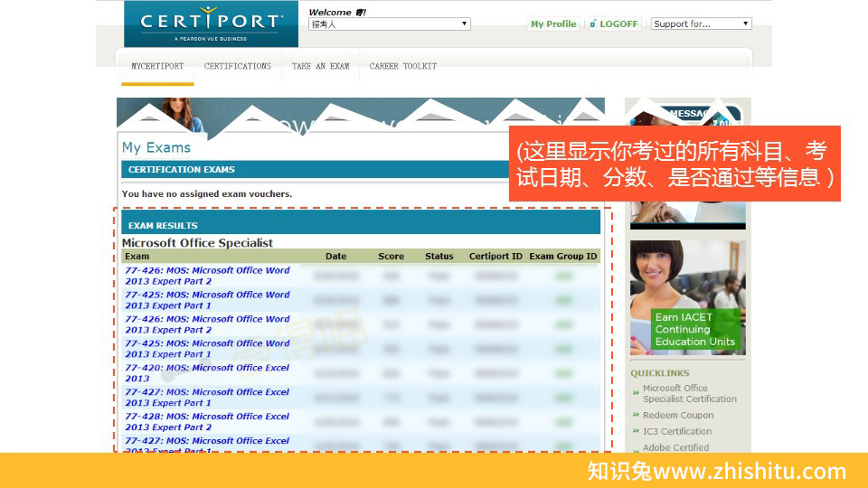Open the Redeem Coupon quicklink
This screenshot has width=868, height=488.
678,415
